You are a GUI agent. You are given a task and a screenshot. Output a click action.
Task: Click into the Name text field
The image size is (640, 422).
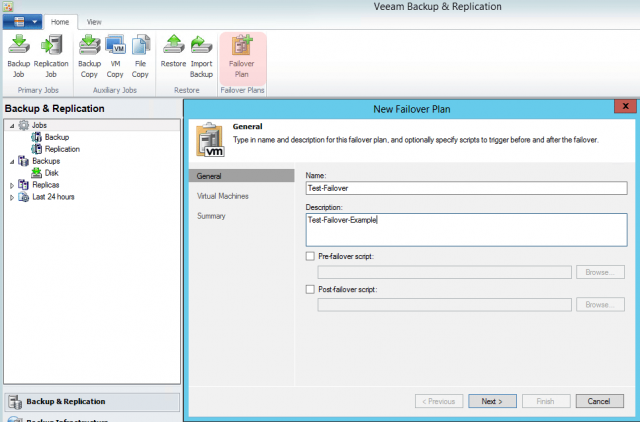[466, 188]
